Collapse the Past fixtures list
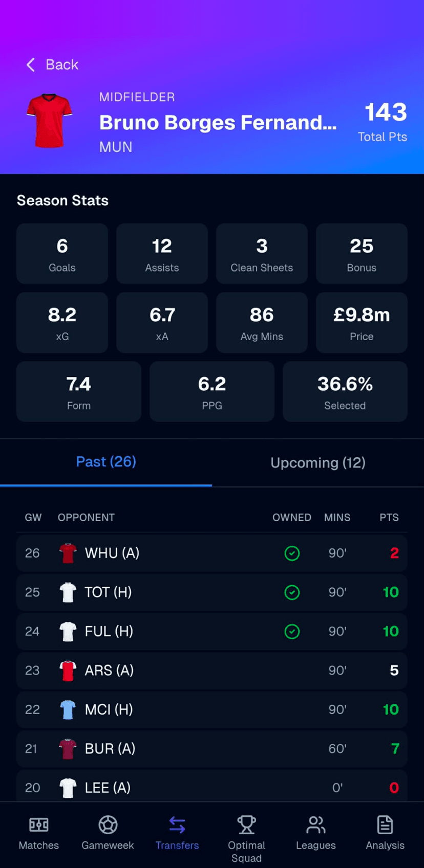The image size is (424, 868). coord(105,461)
